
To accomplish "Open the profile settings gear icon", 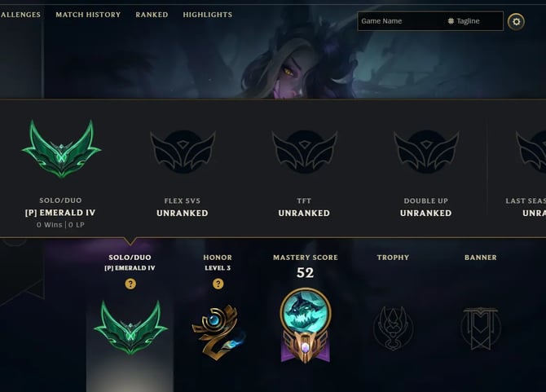I will pyautogui.click(x=516, y=21).
